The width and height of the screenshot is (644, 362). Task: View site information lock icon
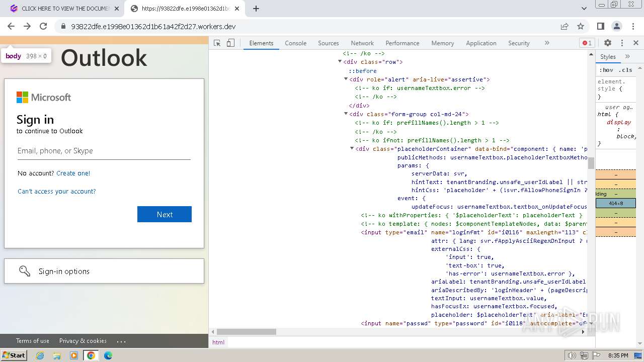[x=63, y=27]
